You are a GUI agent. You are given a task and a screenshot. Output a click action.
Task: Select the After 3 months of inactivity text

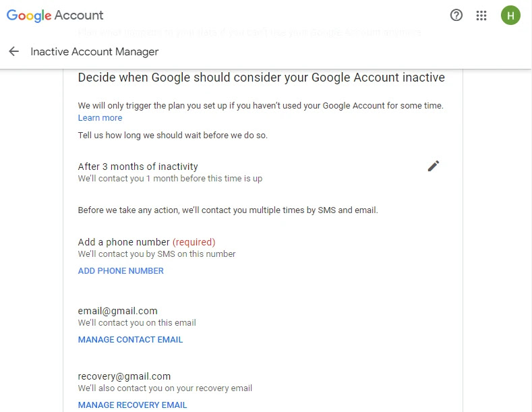click(x=138, y=167)
